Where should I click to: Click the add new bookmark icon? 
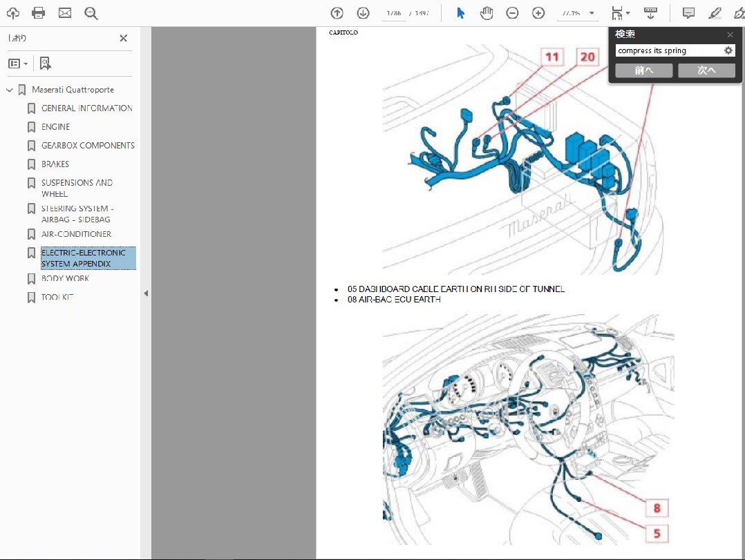(x=45, y=64)
